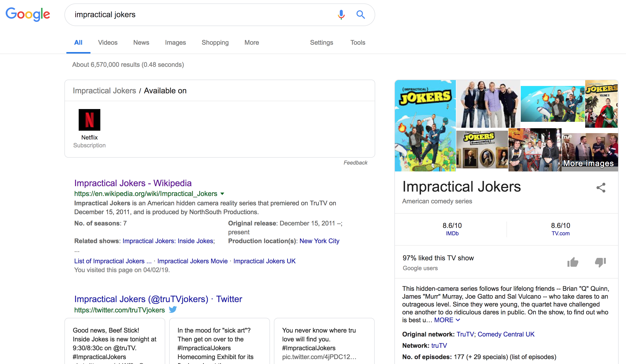Open Netflix via its logo icon
This screenshot has height=364, width=626.
pyautogui.click(x=89, y=120)
